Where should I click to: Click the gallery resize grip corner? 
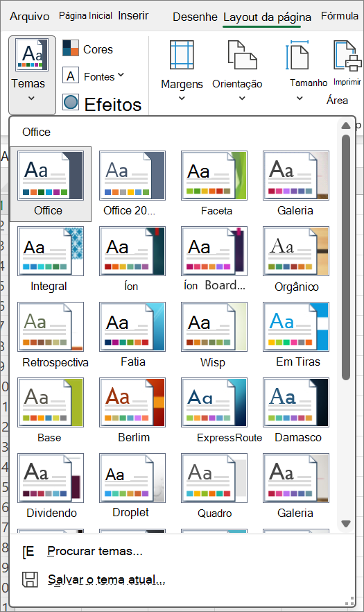click(x=350, y=601)
